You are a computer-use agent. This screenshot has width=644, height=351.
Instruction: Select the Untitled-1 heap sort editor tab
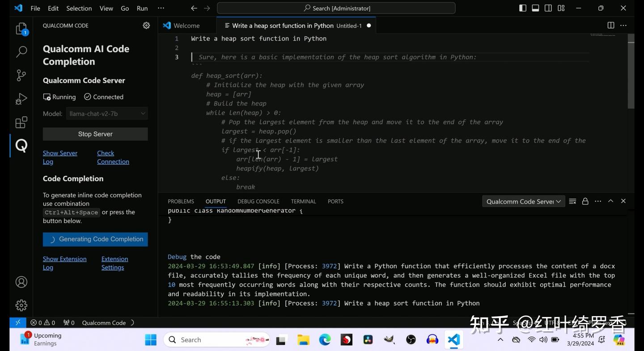296,25
